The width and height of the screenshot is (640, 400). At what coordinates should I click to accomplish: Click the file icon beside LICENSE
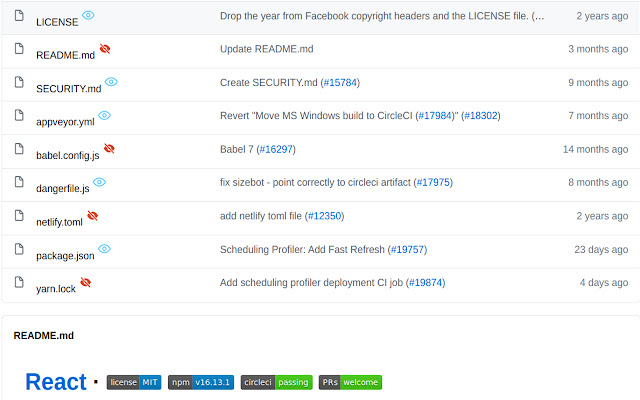click(x=19, y=16)
